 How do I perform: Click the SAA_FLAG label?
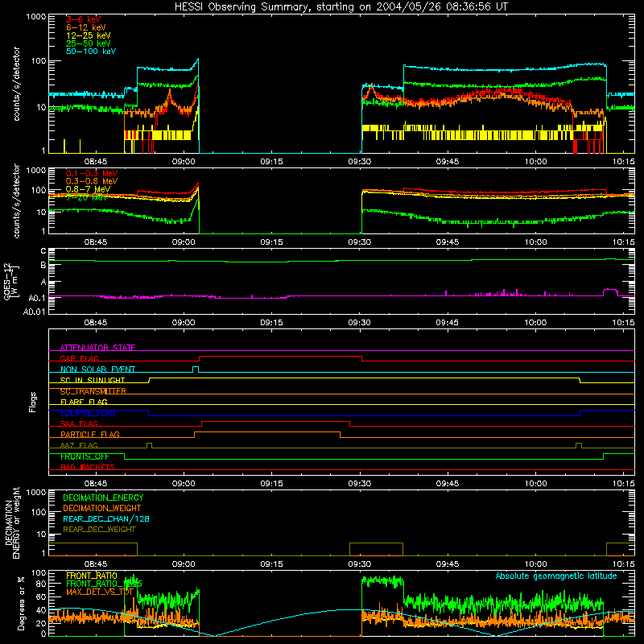tap(79, 423)
